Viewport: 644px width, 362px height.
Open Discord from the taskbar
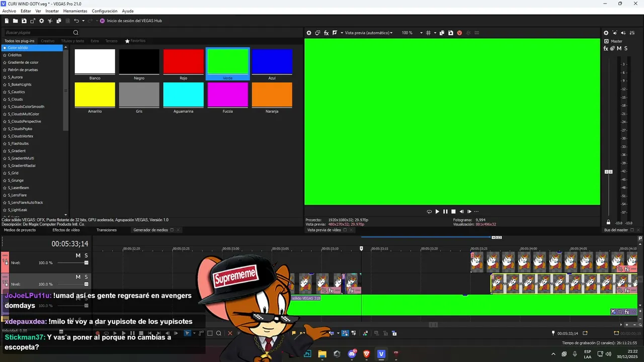point(352,354)
